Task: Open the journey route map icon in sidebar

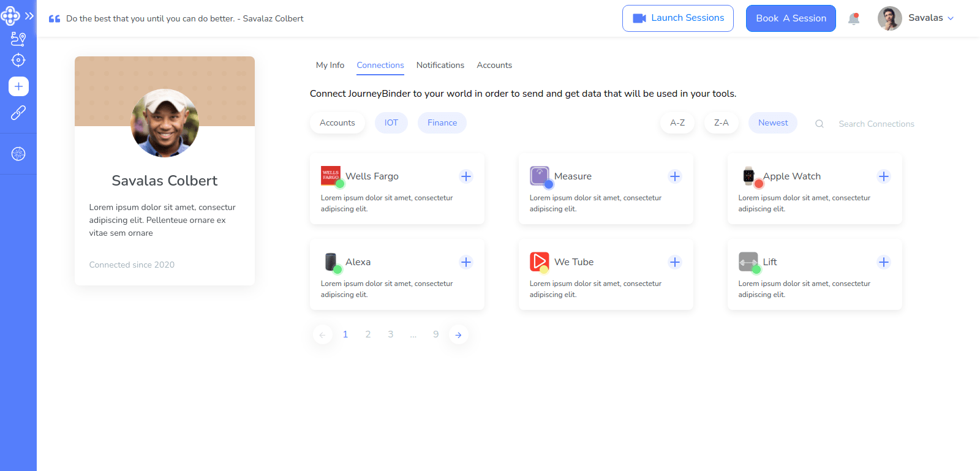Action: click(x=18, y=39)
